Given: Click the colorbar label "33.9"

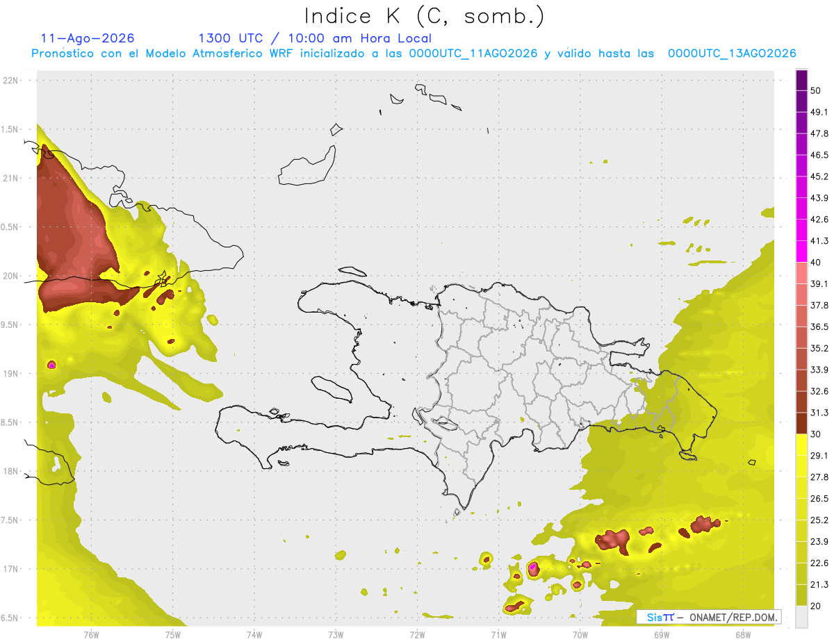Looking at the screenshot, I should [819, 370].
